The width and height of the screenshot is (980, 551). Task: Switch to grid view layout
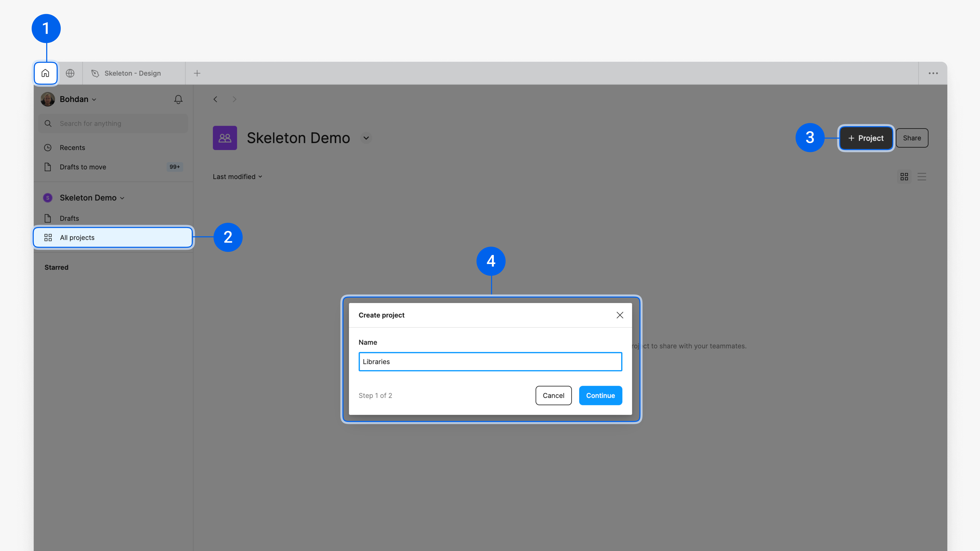904,177
